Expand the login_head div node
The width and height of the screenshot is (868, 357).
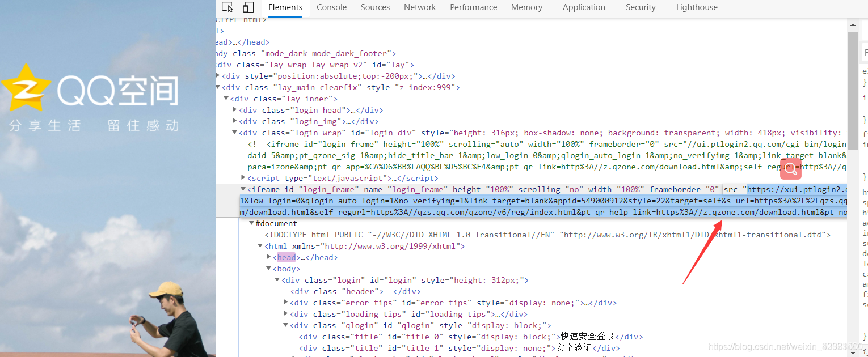click(235, 110)
